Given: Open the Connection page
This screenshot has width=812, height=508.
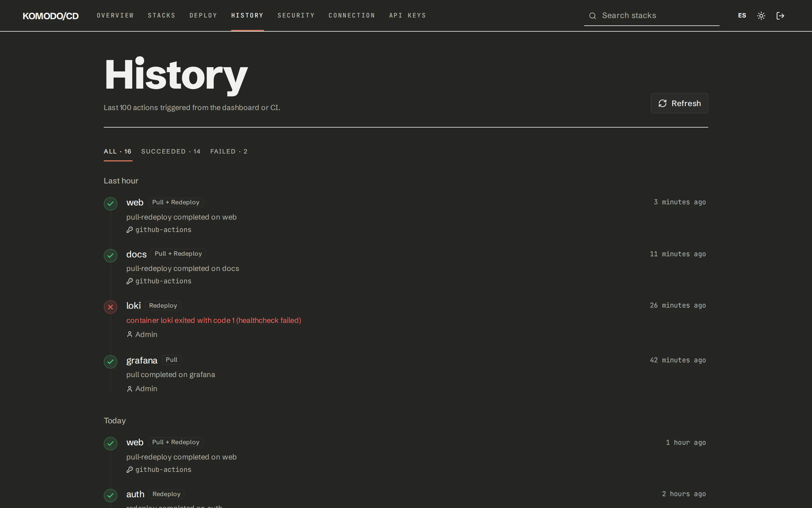Looking at the screenshot, I should pos(352,16).
